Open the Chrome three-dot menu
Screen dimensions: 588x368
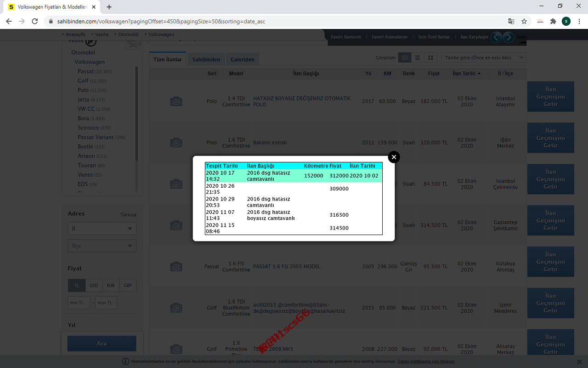coord(579,21)
